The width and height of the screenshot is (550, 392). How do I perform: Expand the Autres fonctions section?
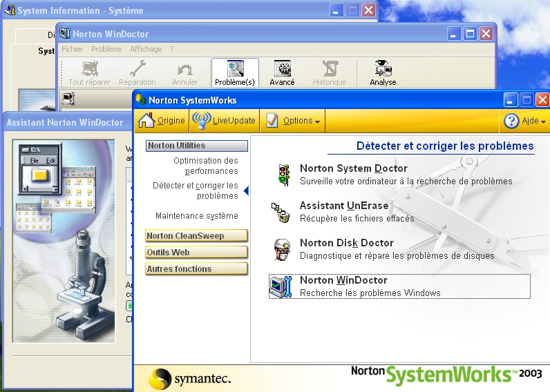tap(196, 269)
